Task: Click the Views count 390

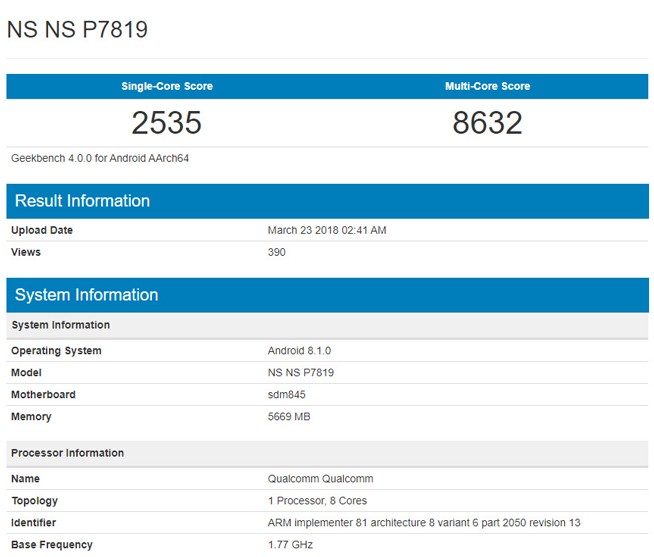Action: [276, 253]
